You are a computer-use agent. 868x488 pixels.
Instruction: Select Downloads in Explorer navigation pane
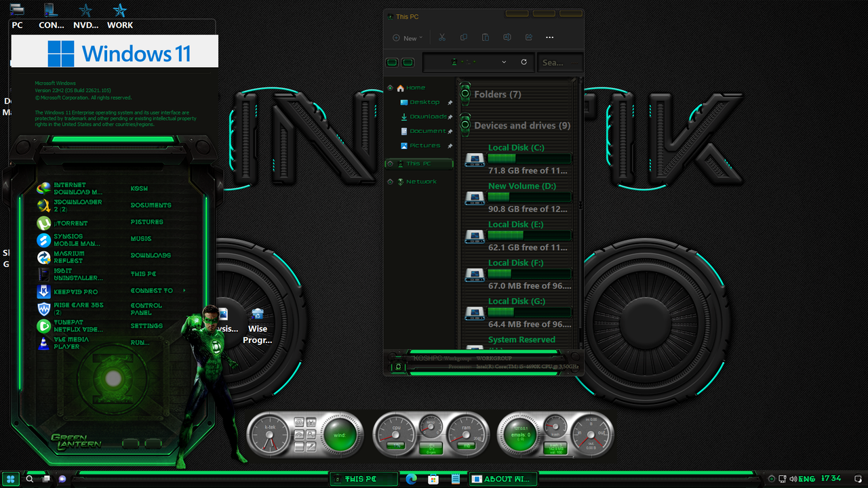[x=426, y=117]
